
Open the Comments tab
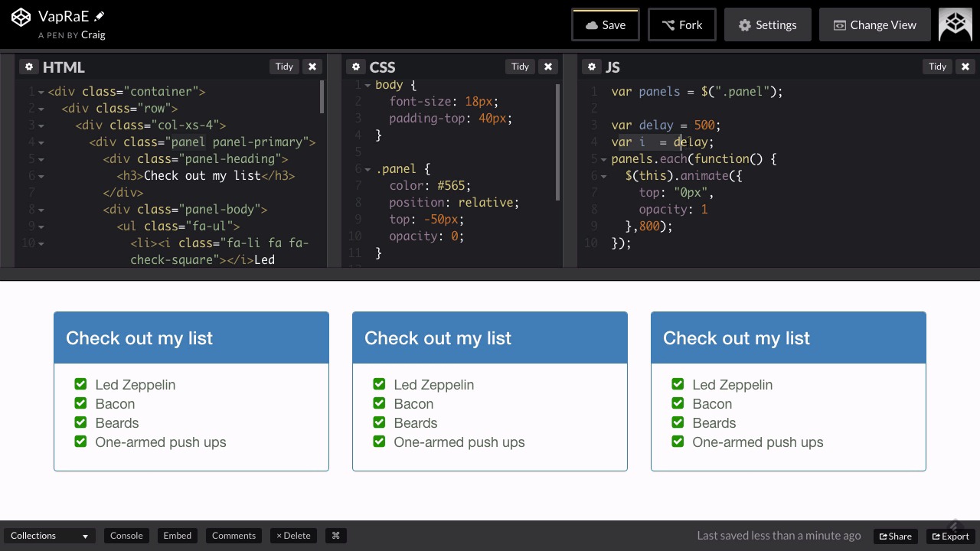tap(234, 536)
